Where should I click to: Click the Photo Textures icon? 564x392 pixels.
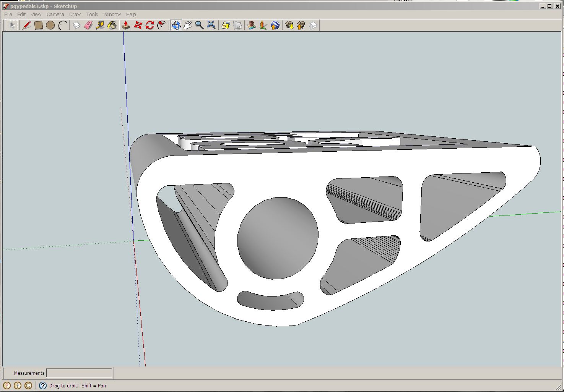(x=263, y=25)
